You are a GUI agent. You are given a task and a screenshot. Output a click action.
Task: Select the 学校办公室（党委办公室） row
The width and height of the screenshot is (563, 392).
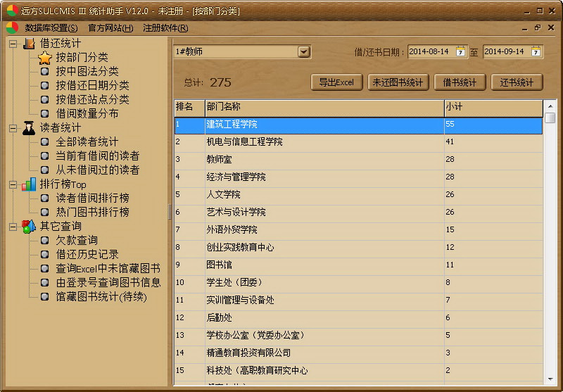coord(358,336)
